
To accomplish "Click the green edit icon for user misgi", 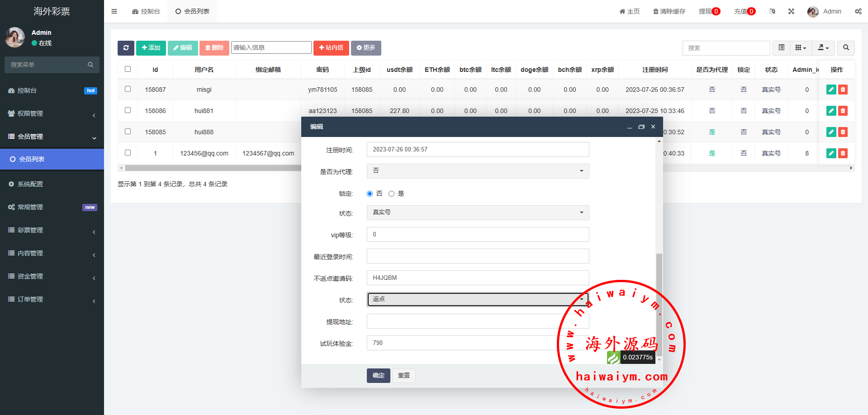I will [x=831, y=90].
